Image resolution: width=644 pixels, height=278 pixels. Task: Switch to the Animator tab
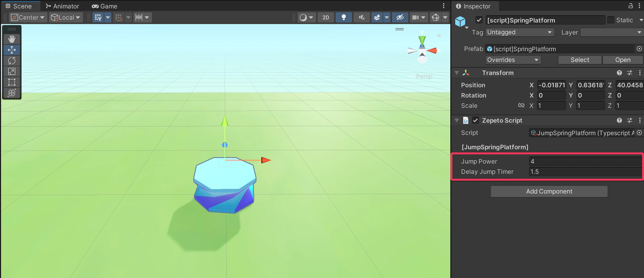[62, 6]
